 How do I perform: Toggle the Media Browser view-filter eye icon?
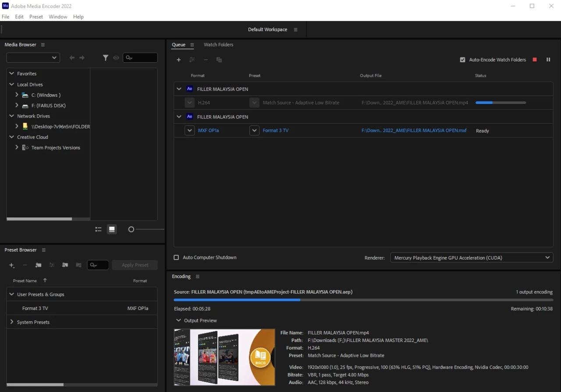click(x=116, y=57)
